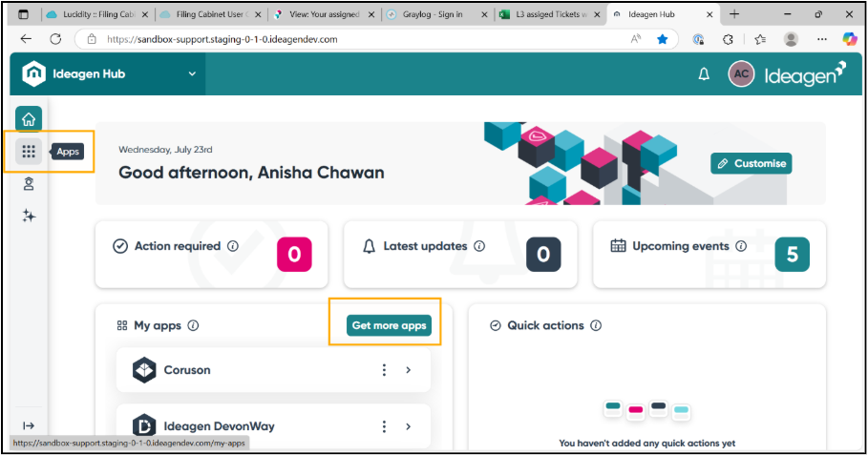Click the Ideagen DevonWay app logo
Viewport: 868px width, 455px height.
point(144,426)
